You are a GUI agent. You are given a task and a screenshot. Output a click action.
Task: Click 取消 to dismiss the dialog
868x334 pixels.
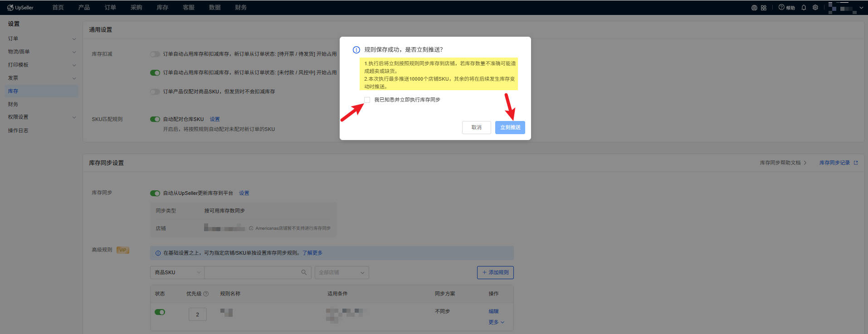476,127
